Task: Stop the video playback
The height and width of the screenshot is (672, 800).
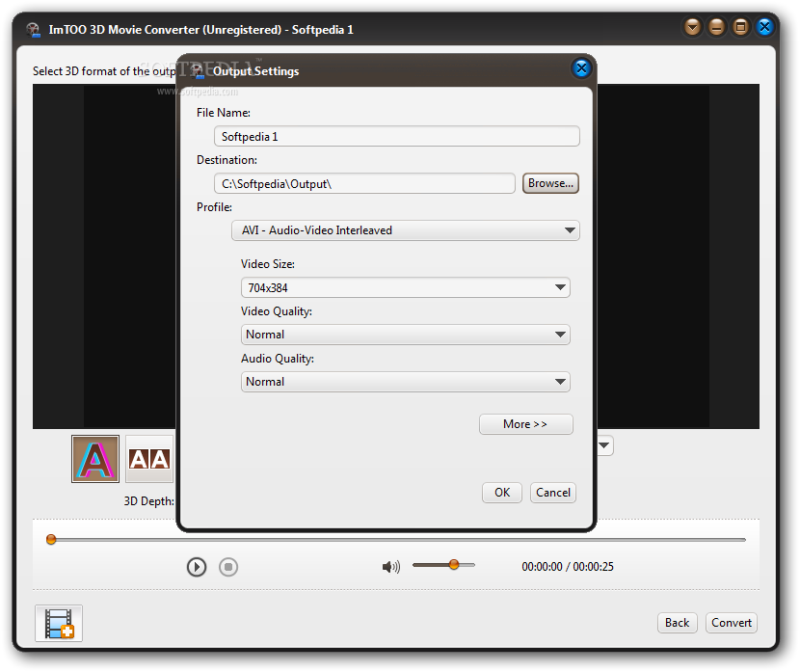Action: 228,567
